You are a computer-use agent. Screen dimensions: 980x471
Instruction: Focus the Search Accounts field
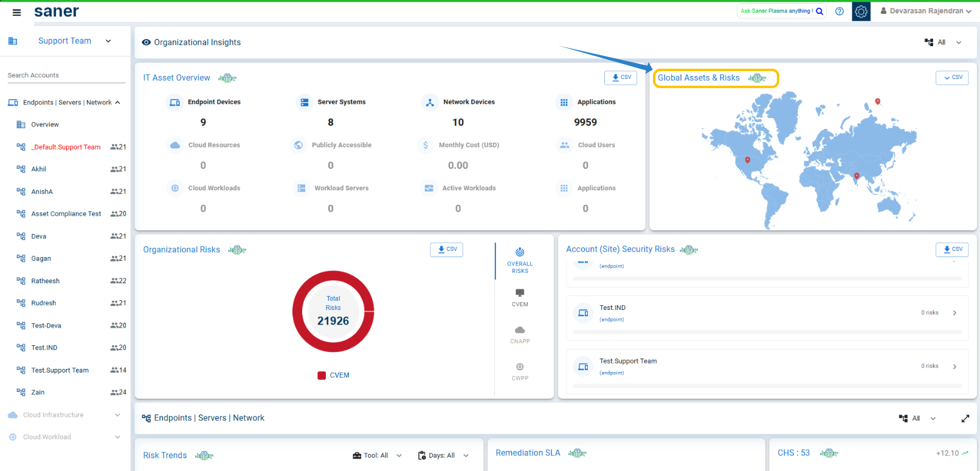click(x=66, y=75)
